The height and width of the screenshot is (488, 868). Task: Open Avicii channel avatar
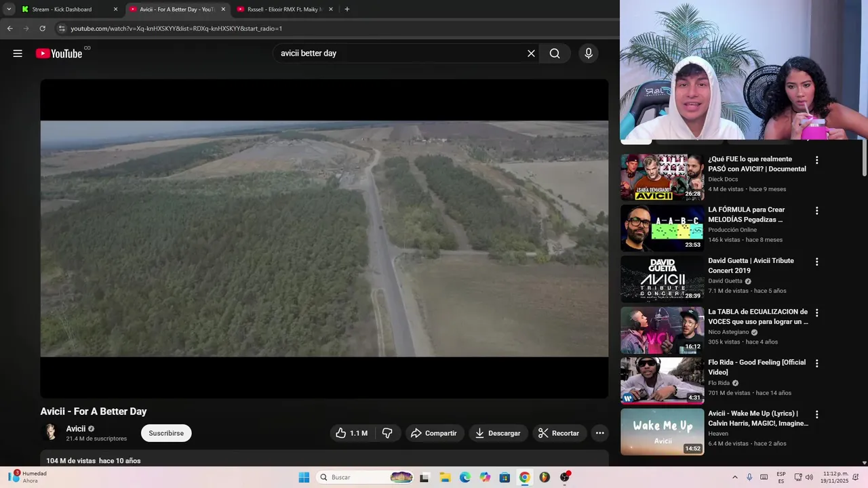[x=50, y=432]
